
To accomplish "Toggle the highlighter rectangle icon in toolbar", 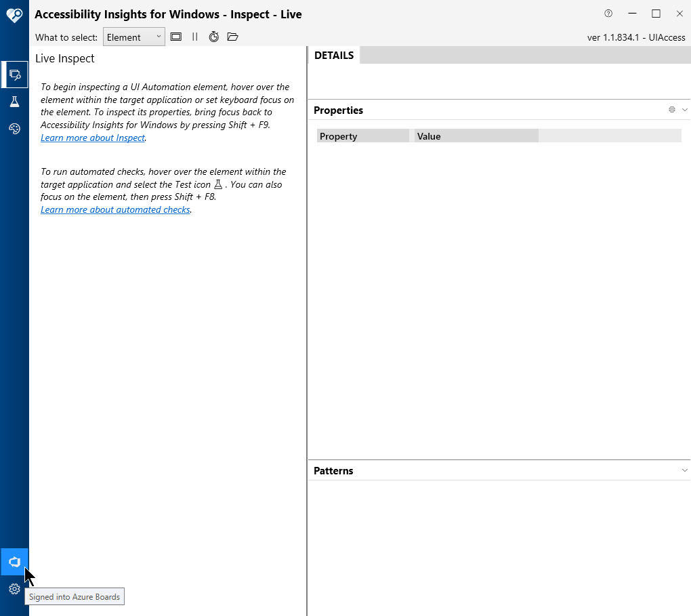I will (176, 37).
